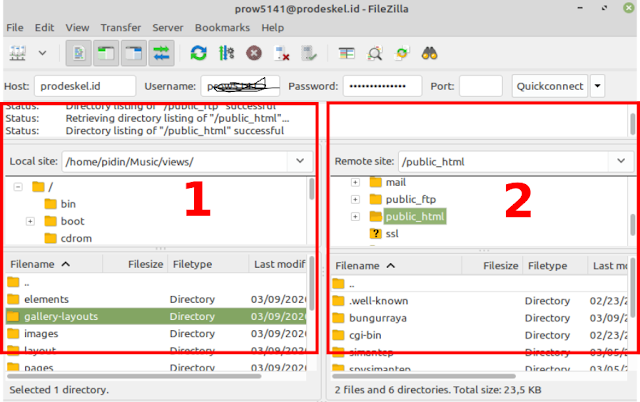This screenshot has width=640, height=402.
Task: Select the bin folder in local tree
Action: [x=60, y=204]
